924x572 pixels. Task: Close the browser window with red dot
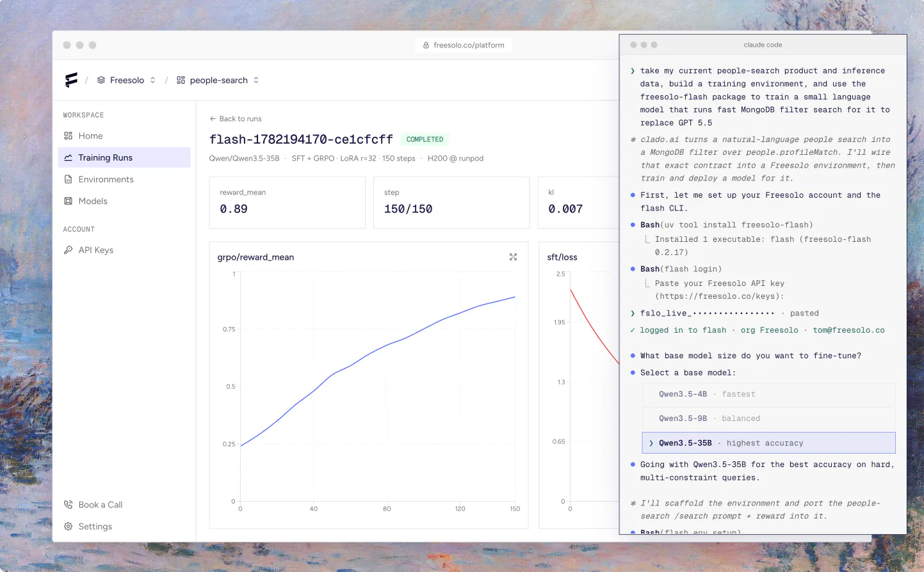click(67, 45)
